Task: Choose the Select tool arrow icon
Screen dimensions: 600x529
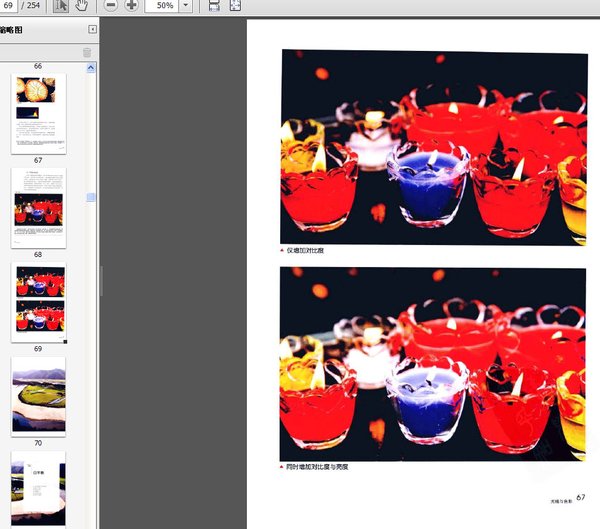Action: pos(61,5)
